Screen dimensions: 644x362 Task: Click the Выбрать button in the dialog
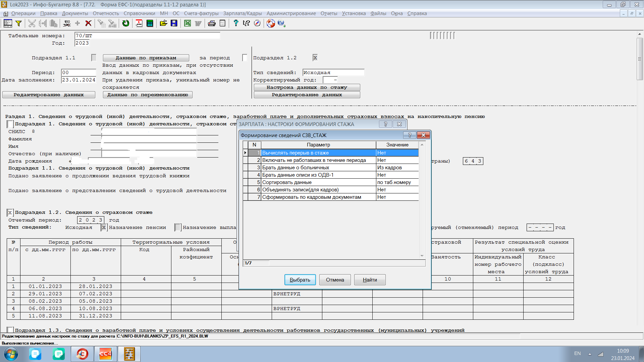[300, 280]
